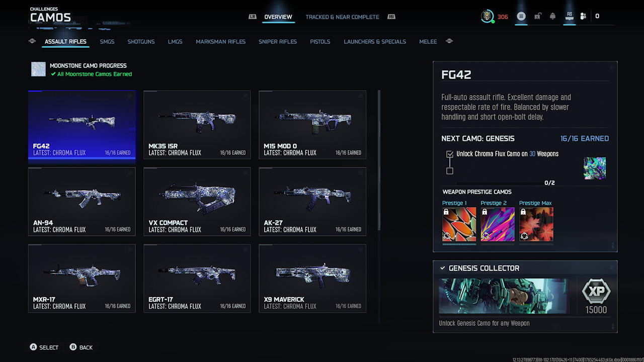Click the Prestige 2 camo swatch
The image size is (644, 362).
(x=498, y=225)
